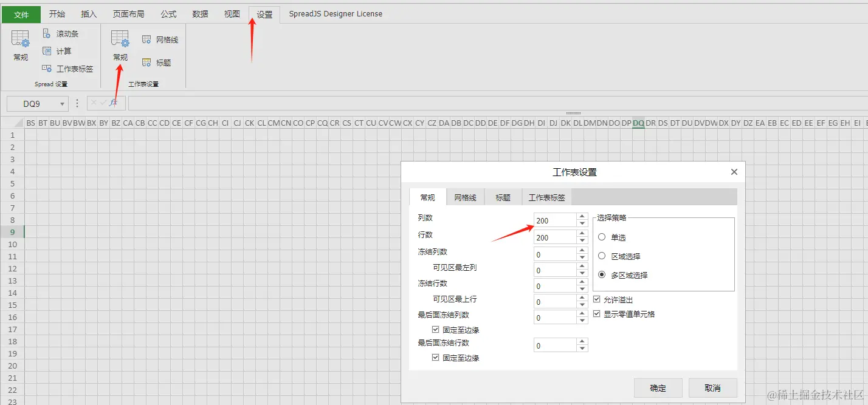Decrease 列数 value with down arrow
Image resolution: width=868 pixels, height=405 pixels.
582,223
